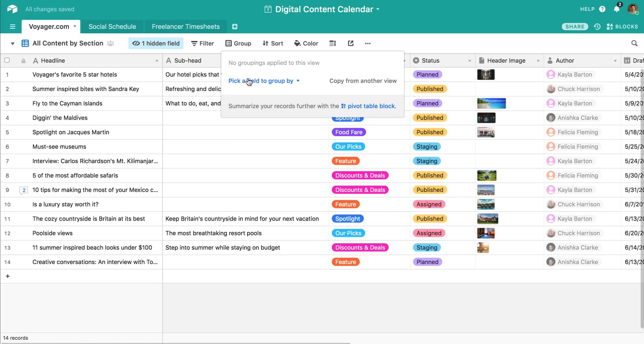Screen dimensions: 644x344
Task: Open the revision history icon
Action: click(x=597, y=26)
